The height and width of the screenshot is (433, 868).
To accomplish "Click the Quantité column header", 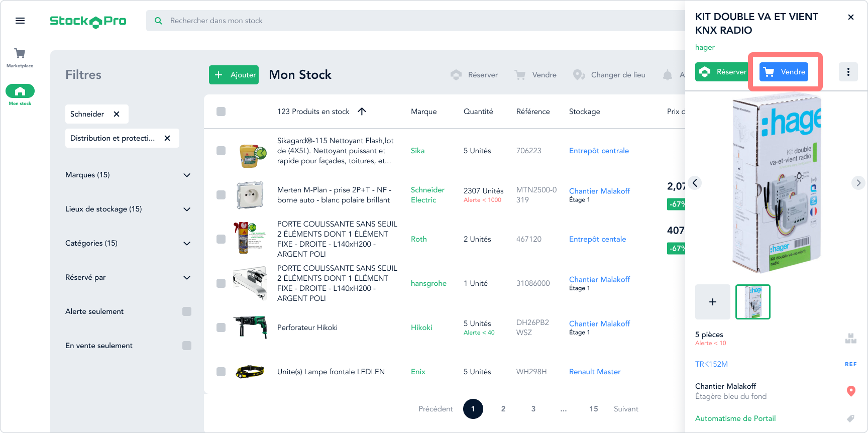I will click(478, 112).
